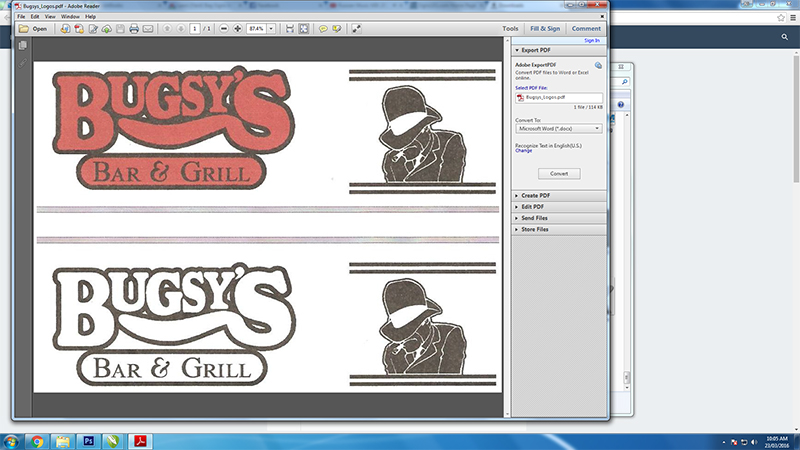Viewport: 800px width, 450px height.
Task: Click the current page number field
Action: (x=194, y=29)
